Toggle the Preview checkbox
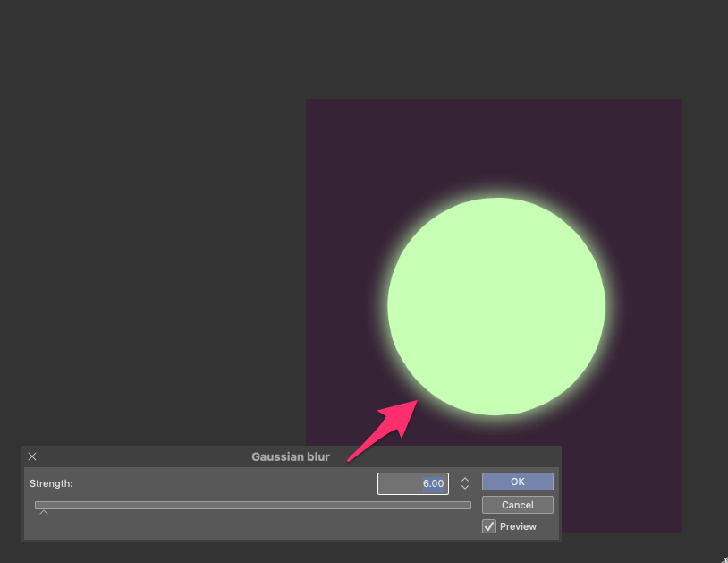 [489, 526]
